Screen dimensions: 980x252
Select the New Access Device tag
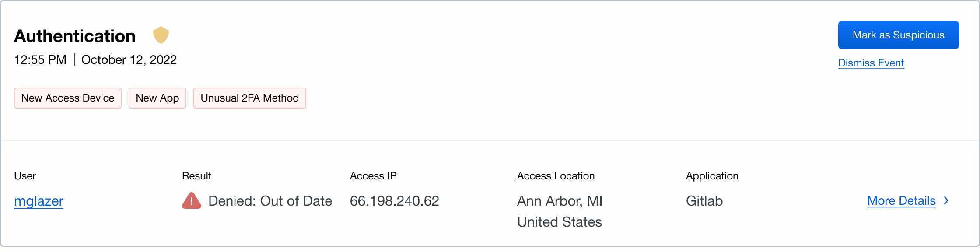pyautogui.click(x=68, y=98)
